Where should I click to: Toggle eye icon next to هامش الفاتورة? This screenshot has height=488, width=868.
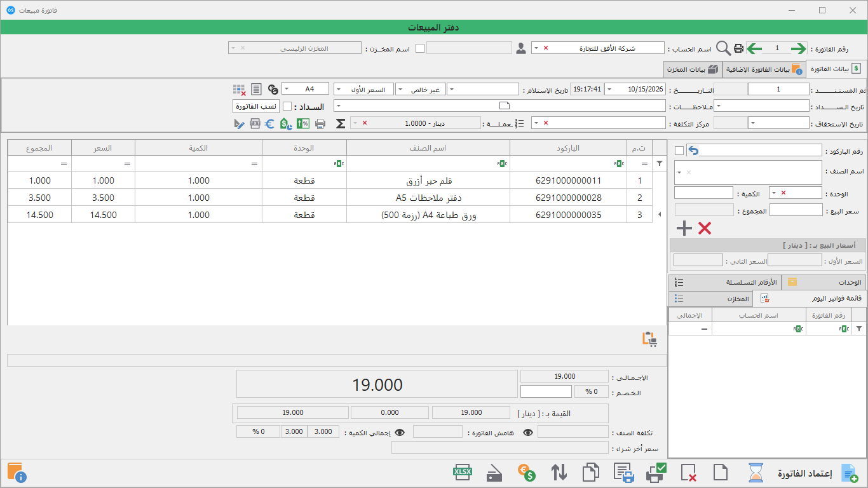point(400,432)
